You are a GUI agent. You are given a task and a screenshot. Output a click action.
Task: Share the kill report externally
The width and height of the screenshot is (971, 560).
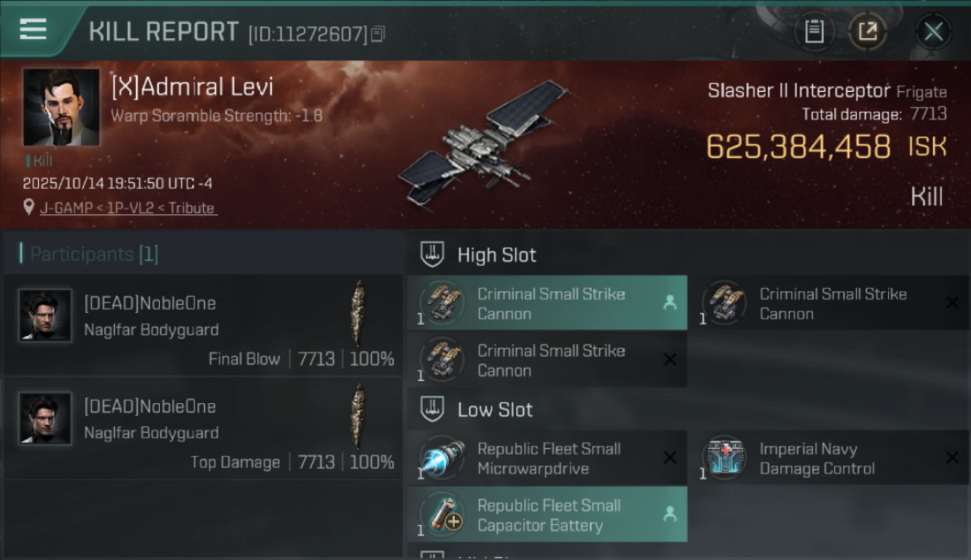click(867, 31)
